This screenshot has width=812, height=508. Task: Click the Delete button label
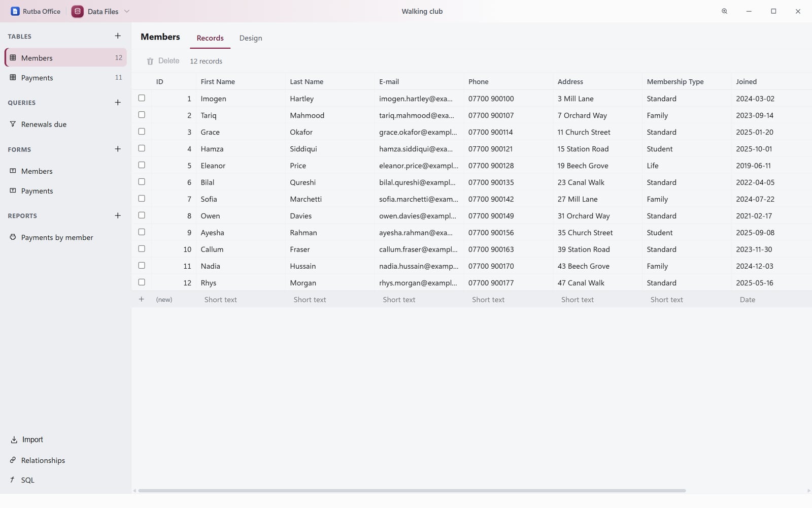(169, 61)
